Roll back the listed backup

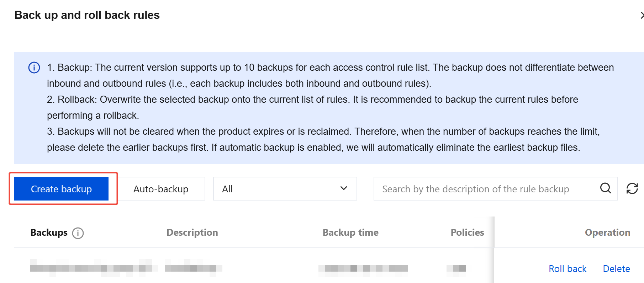[x=568, y=269]
